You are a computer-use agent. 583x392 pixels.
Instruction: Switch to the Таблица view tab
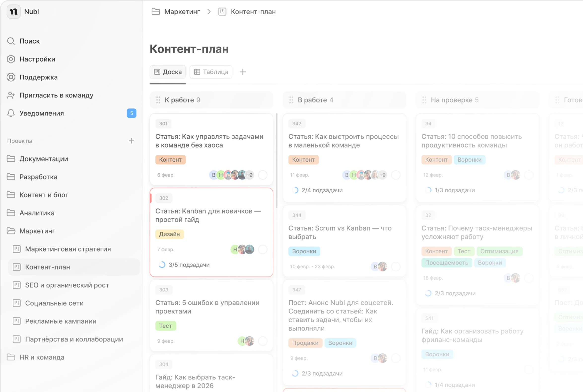point(211,72)
